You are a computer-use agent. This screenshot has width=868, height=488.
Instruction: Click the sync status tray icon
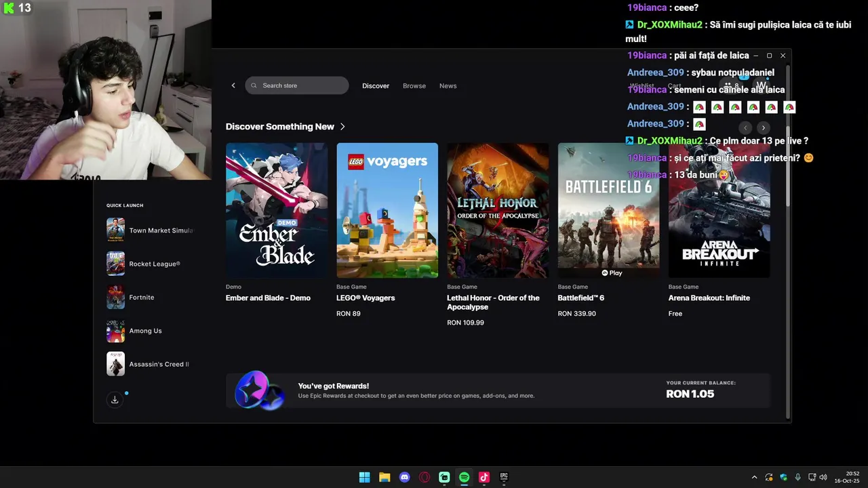tap(769, 477)
